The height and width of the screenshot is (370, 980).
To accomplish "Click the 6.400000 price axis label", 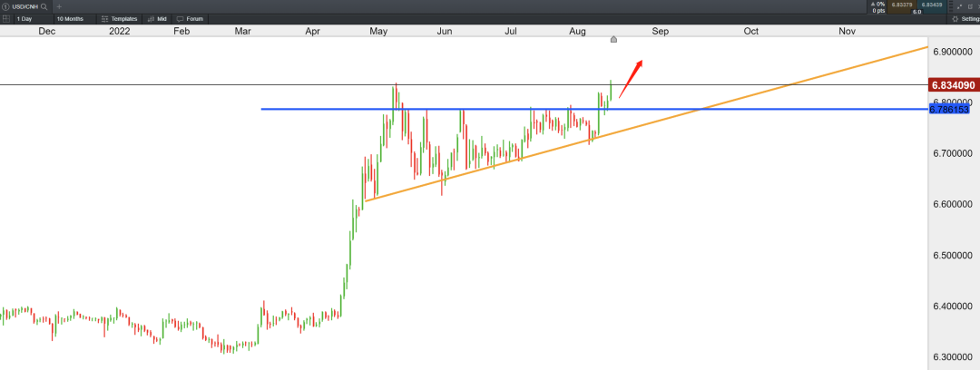I will 952,307.
